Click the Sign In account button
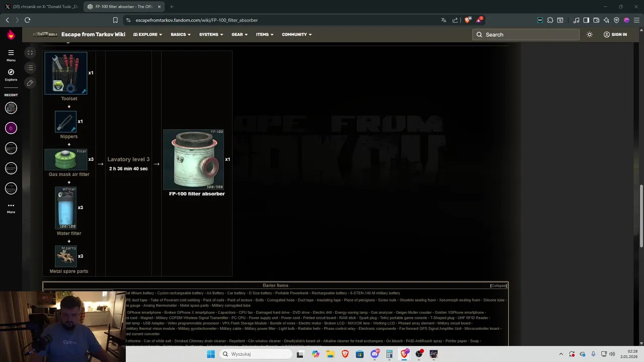 point(615,35)
